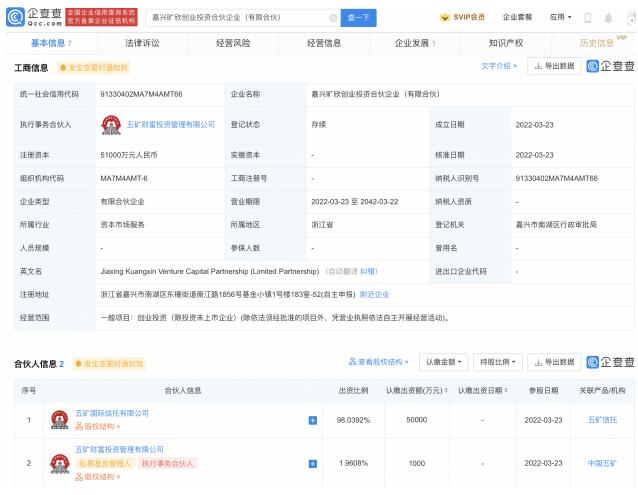
Task: Select the registered capital 51000万元人民币
Action: click(129, 155)
